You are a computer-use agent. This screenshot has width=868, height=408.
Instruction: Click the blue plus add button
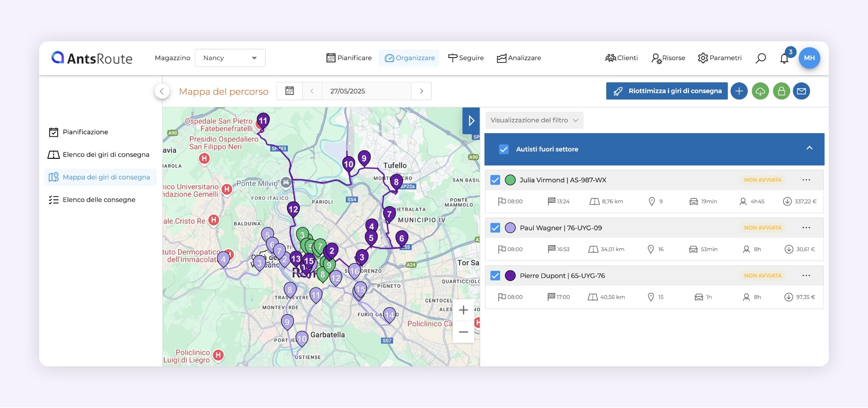[x=739, y=91]
